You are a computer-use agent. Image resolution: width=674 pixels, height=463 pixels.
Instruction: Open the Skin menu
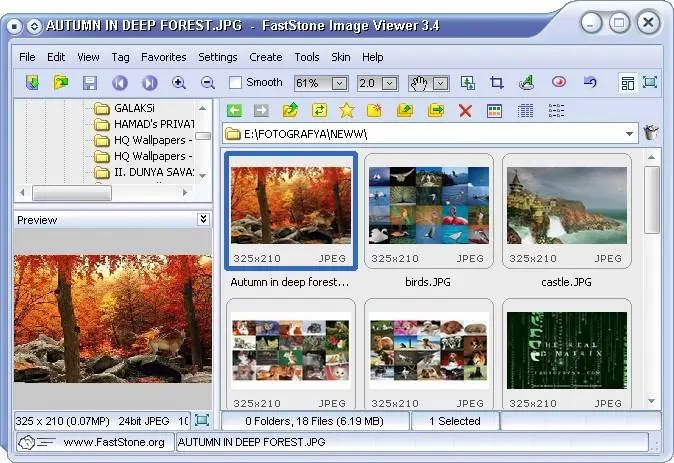pos(340,57)
